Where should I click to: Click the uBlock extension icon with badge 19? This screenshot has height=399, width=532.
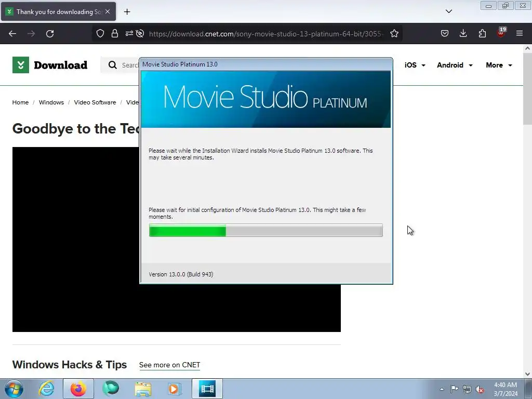[x=501, y=33]
